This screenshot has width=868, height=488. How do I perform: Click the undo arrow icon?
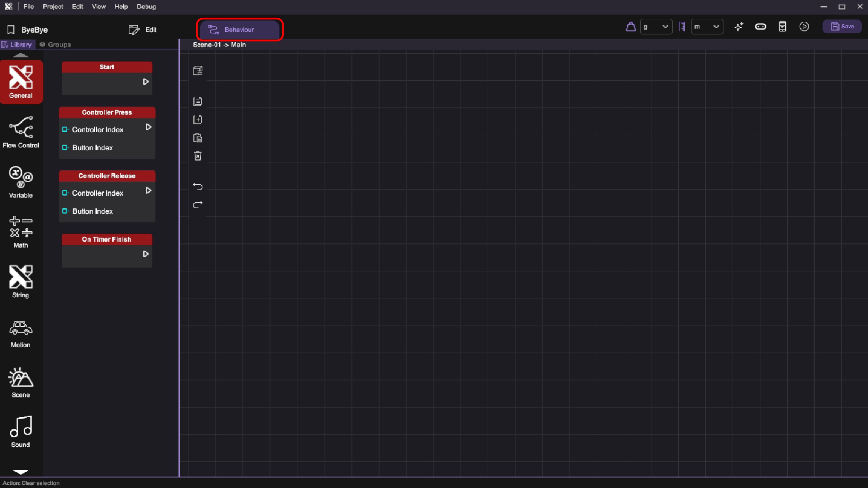coord(198,186)
